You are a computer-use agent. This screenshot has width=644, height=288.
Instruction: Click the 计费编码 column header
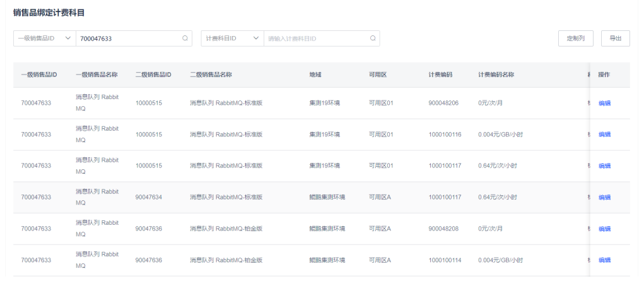440,75
